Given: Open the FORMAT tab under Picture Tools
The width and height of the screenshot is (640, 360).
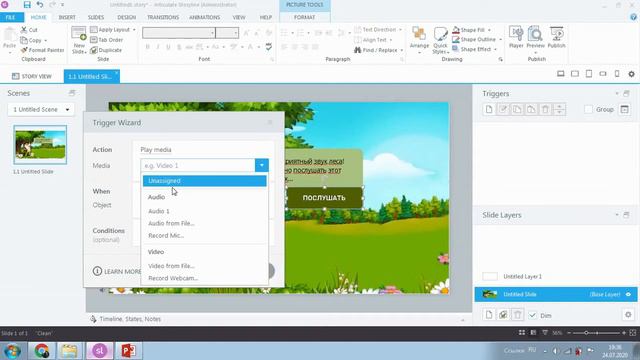Looking at the screenshot, I should tap(304, 17).
